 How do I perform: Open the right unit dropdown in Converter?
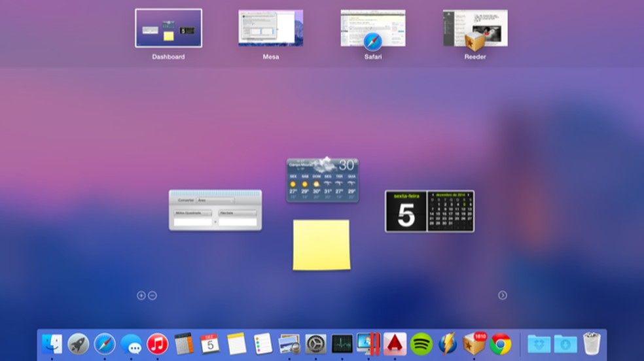[238, 213]
